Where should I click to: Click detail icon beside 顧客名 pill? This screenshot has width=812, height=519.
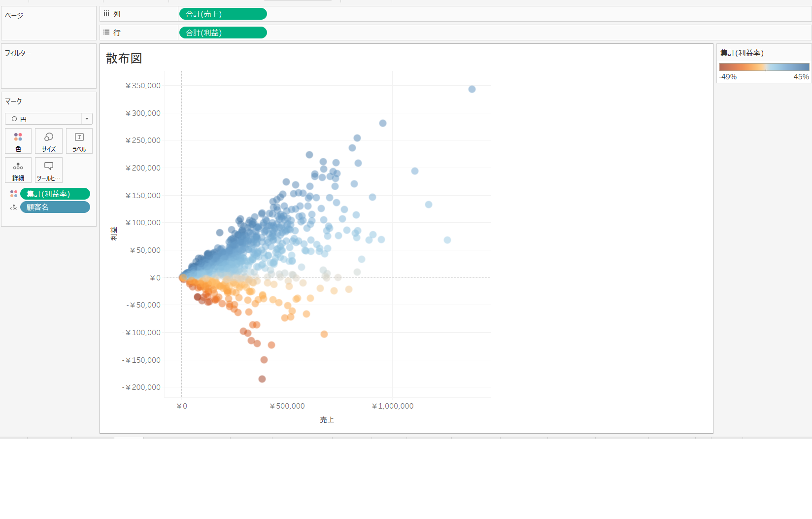14,208
